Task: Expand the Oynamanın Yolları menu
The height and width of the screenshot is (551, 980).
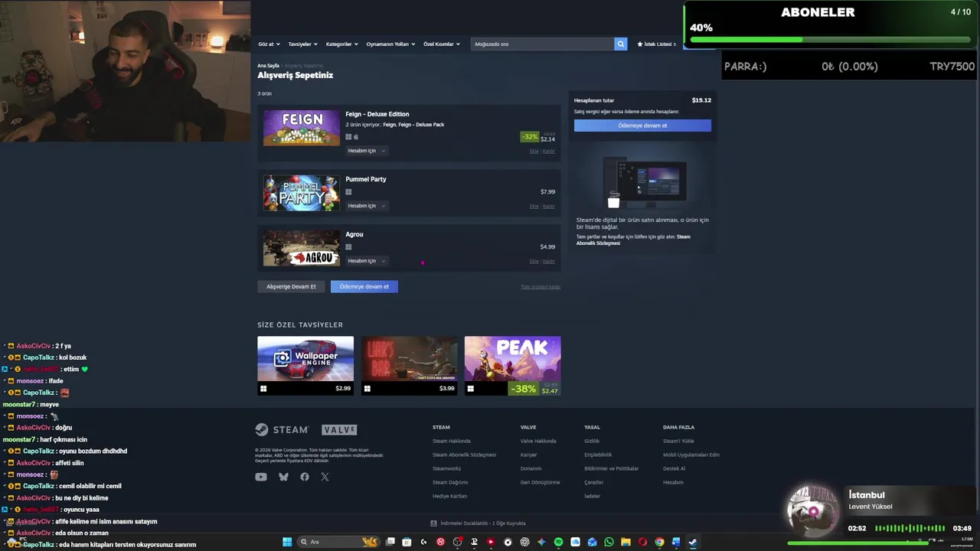Action: 390,44
